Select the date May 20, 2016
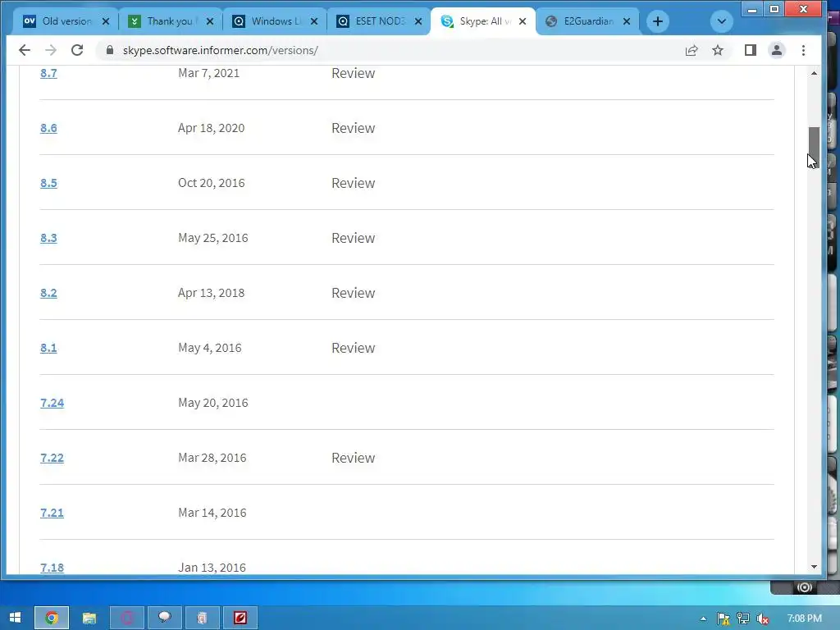The width and height of the screenshot is (840, 630). (x=212, y=403)
